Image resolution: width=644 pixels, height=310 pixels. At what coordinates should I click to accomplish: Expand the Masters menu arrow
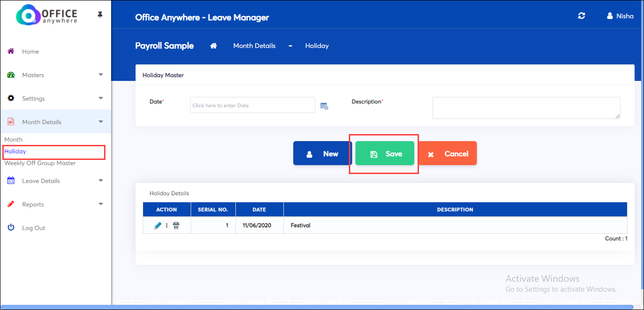click(x=101, y=75)
